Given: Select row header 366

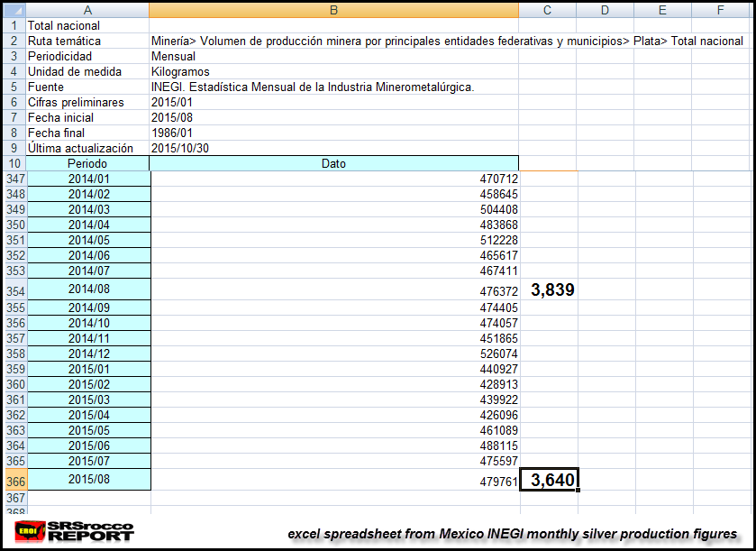Looking at the screenshot, I should (14, 481).
